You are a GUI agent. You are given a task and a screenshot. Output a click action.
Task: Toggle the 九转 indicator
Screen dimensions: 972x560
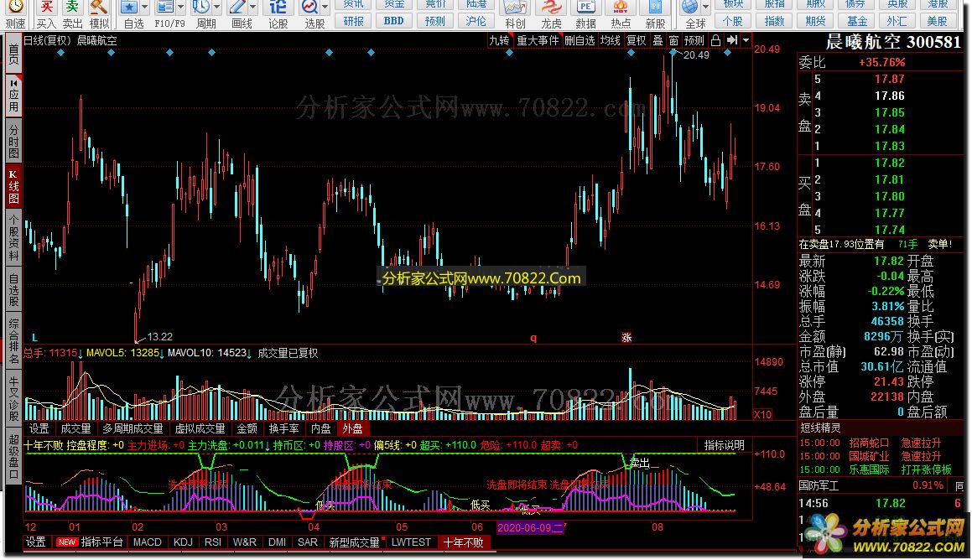499,40
